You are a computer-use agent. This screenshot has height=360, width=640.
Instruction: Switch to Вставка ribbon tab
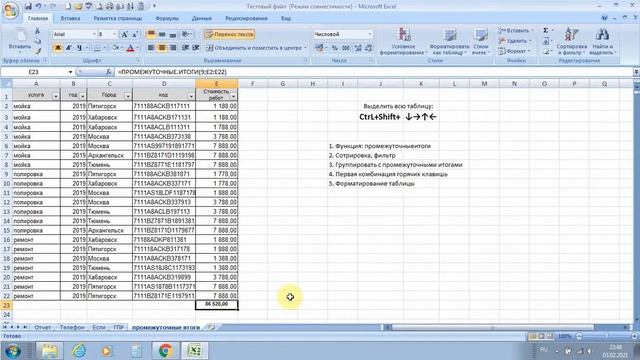tap(70, 18)
